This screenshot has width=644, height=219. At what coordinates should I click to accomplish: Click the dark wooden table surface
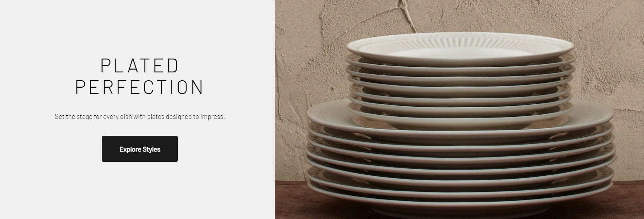coord(631,199)
